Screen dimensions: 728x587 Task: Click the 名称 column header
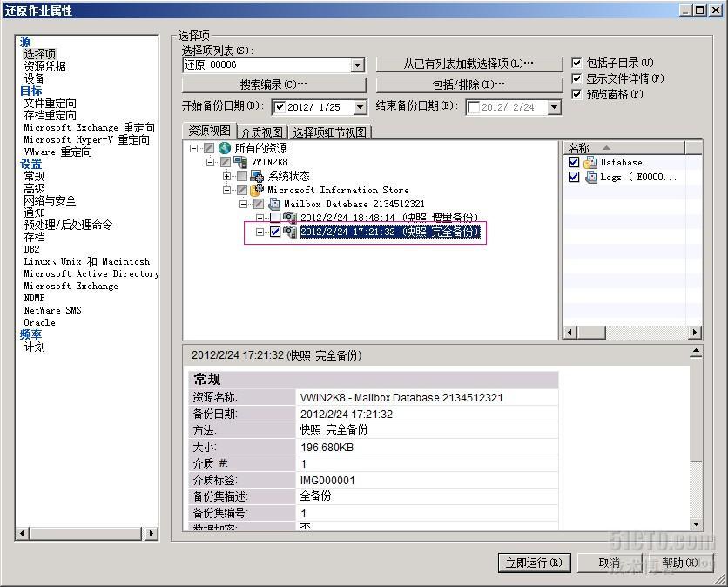coord(624,148)
